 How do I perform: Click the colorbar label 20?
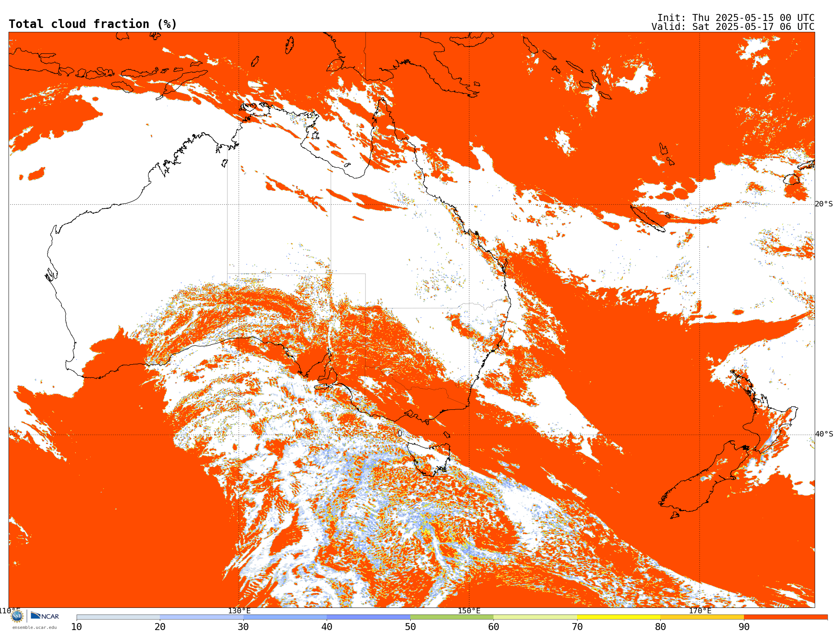point(160,627)
